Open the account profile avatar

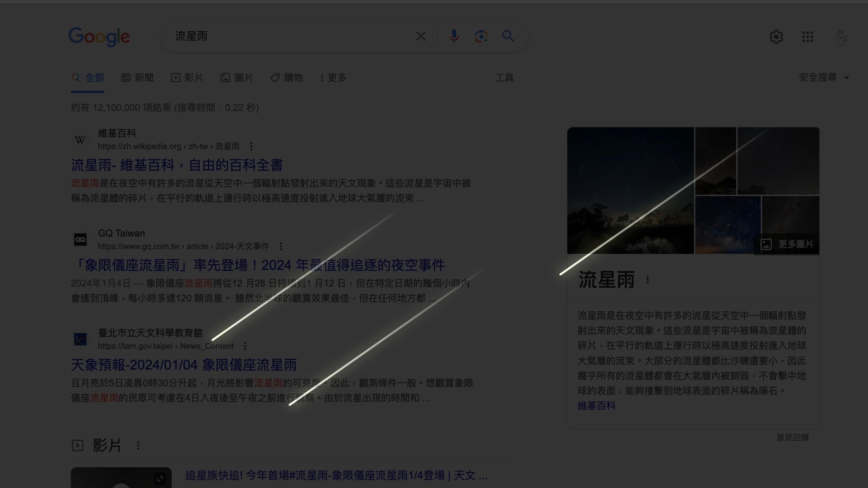(x=841, y=37)
